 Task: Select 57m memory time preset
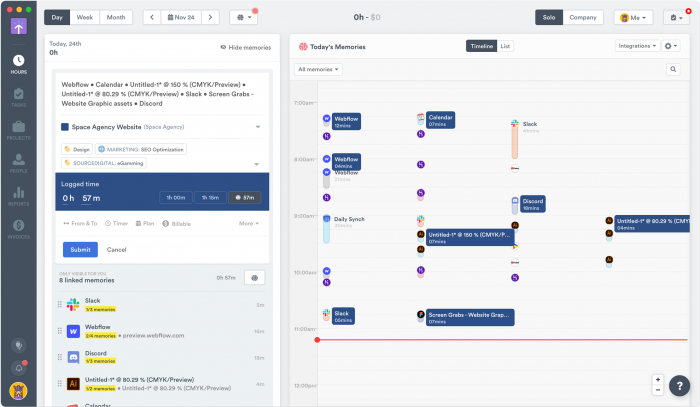245,197
